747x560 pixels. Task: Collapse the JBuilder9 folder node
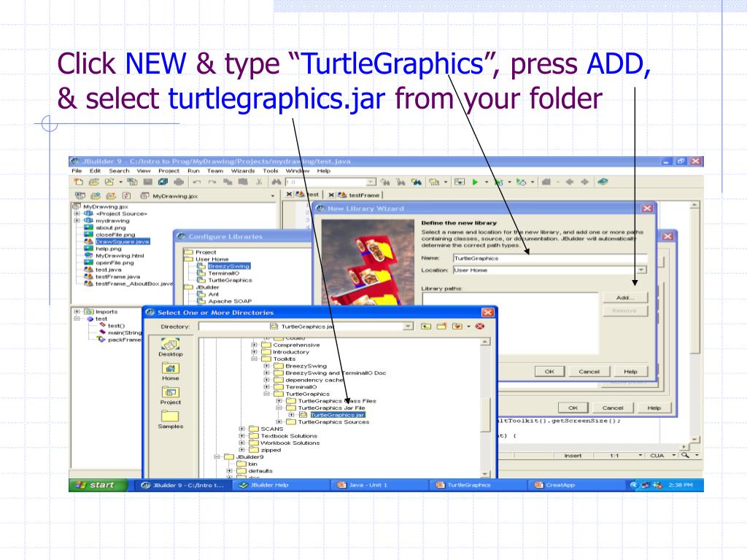point(217,456)
